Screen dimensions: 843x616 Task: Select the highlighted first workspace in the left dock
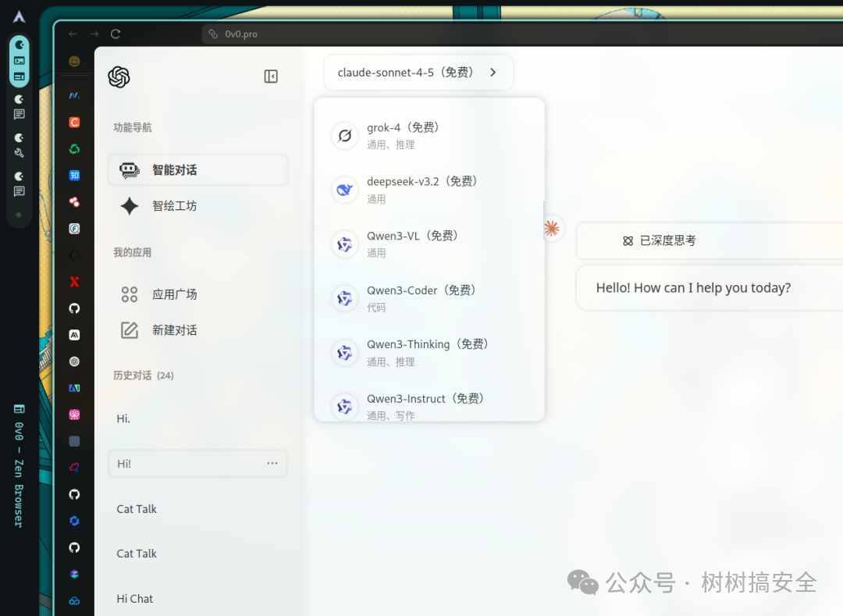[19, 60]
